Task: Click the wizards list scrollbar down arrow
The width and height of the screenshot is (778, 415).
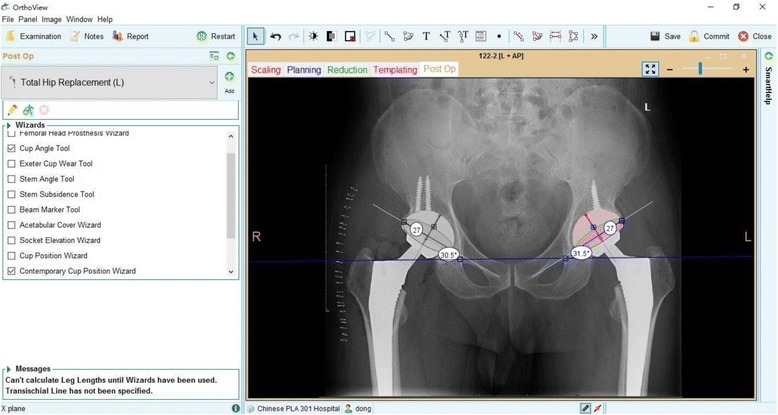Action: [232, 272]
